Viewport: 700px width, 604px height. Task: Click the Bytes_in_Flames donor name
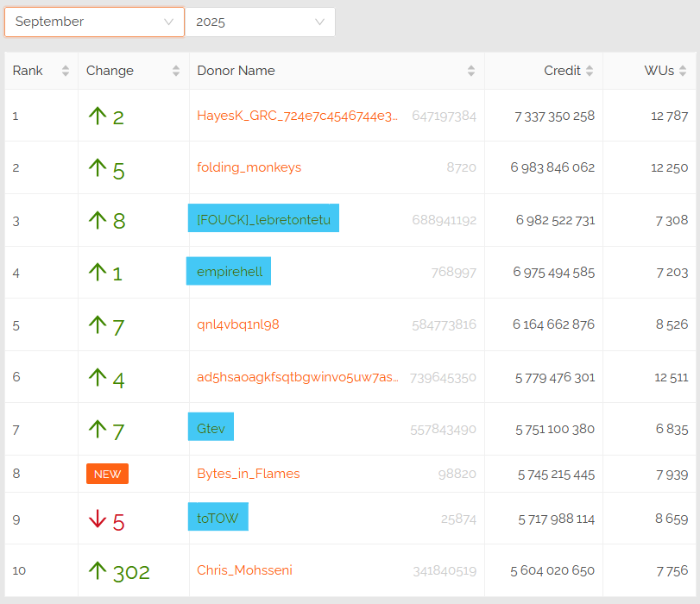pos(249,474)
